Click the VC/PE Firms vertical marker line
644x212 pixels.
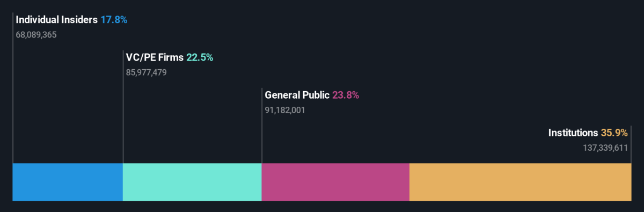(x=123, y=107)
